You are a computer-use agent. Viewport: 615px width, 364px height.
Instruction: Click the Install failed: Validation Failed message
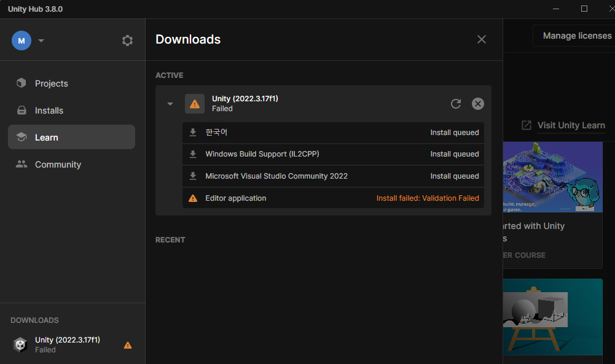pyautogui.click(x=428, y=198)
